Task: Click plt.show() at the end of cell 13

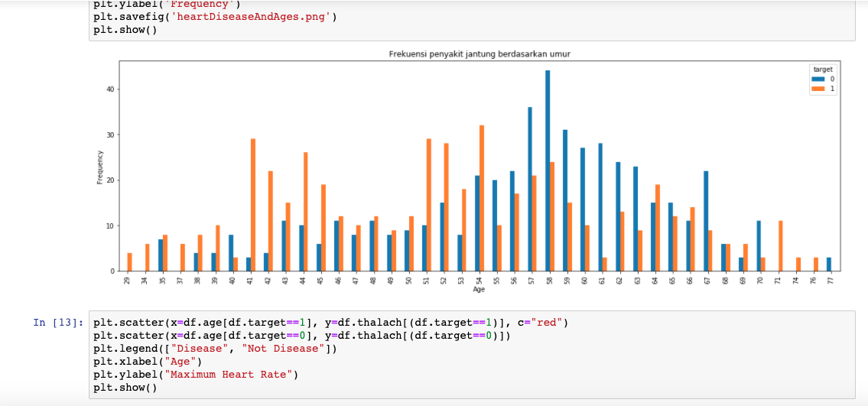Action: point(125,388)
